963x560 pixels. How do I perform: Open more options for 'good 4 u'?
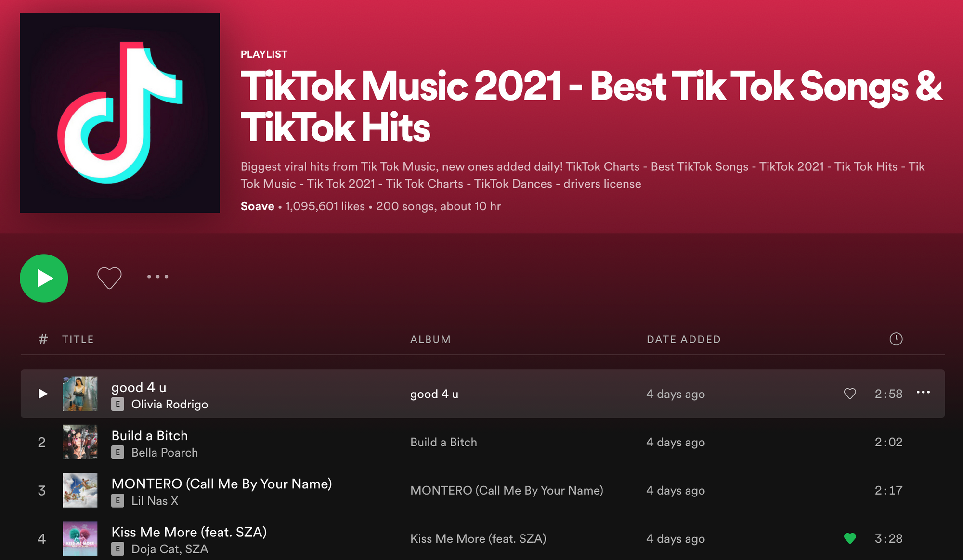926,392
